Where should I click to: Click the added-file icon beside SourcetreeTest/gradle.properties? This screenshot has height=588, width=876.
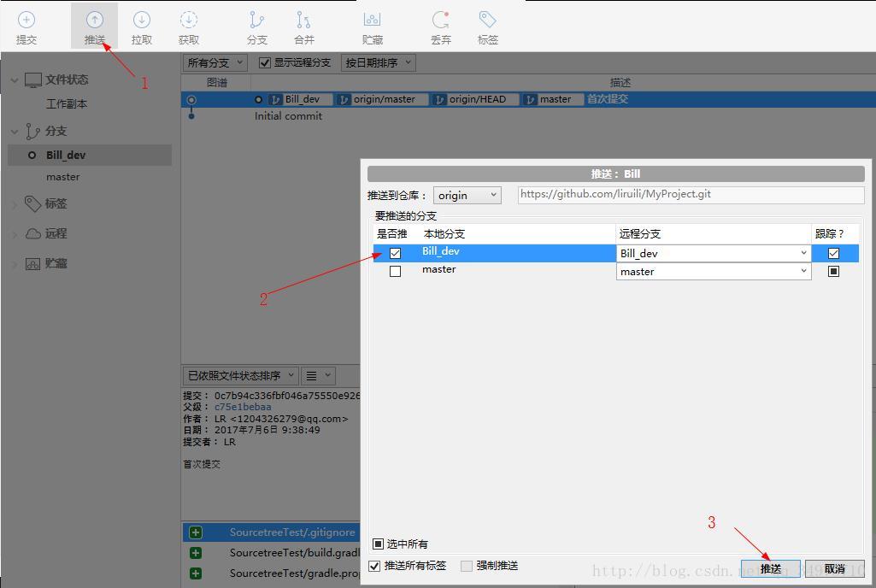point(196,573)
